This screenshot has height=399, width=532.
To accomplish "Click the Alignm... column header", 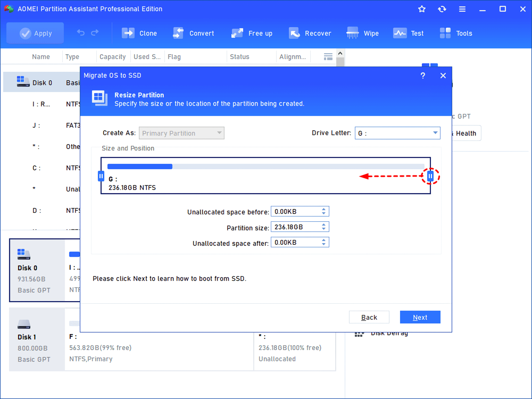I will click(x=293, y=57).
